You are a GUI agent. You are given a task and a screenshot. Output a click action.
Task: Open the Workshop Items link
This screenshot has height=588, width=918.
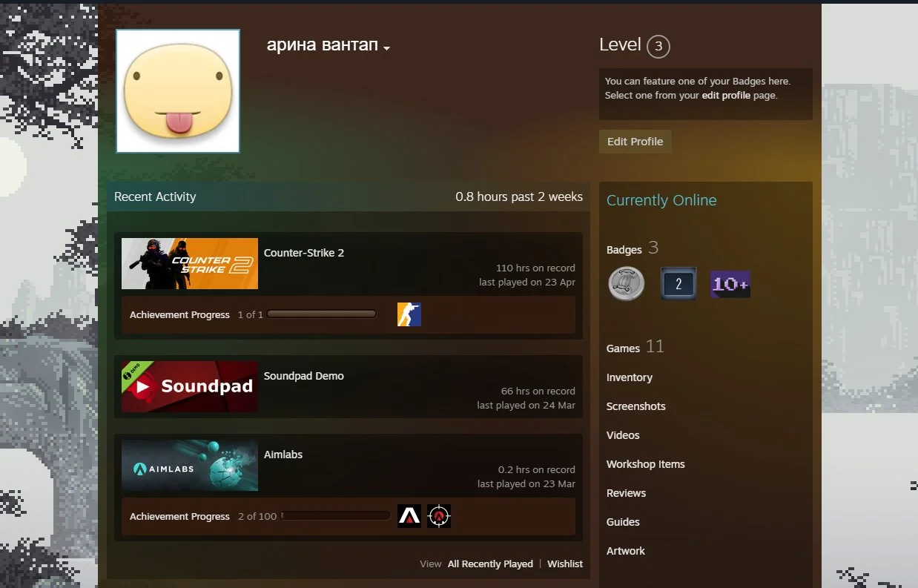coord(646,464)
